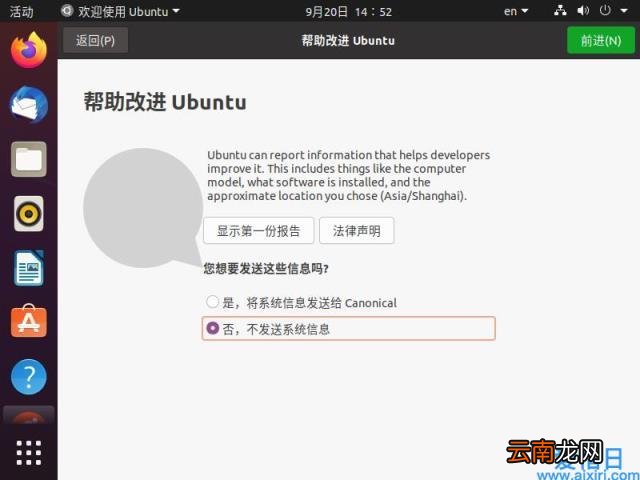Open the Files manager dock icon
Viewport: 640px width, 480px height.
click(x=29, y=159)
